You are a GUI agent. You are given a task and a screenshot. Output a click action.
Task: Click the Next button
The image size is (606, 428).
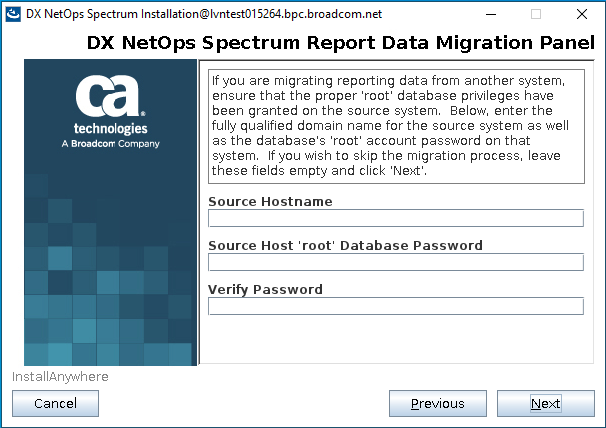(x=546, y=403)
